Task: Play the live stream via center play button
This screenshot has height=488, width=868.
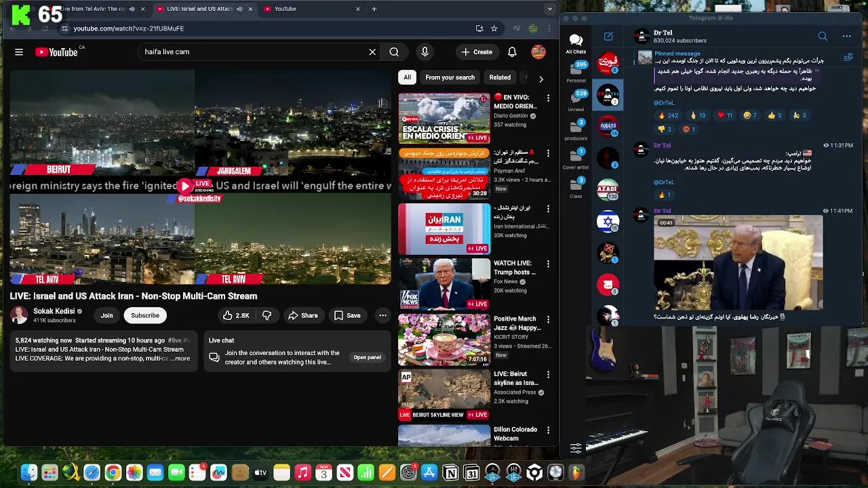Action: click(184, 186)
